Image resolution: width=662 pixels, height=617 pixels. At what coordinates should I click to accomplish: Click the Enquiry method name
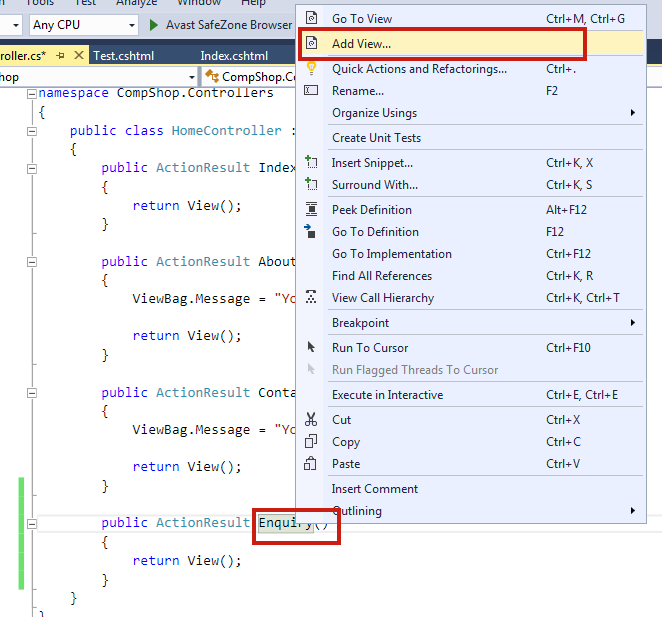pos(285,523)
